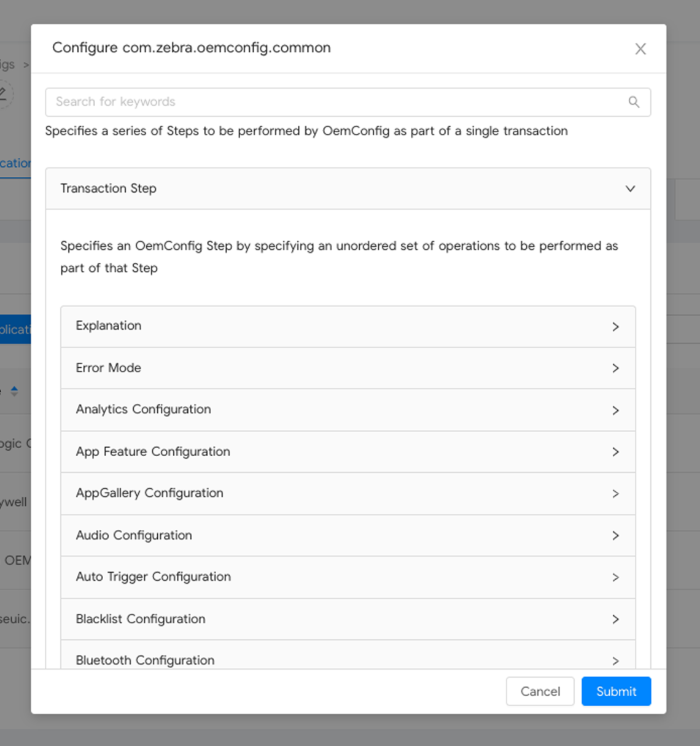Click the sort arrows icon behind dialog
The height and width of the screenshot is (746, 700).
pos(14,391)
